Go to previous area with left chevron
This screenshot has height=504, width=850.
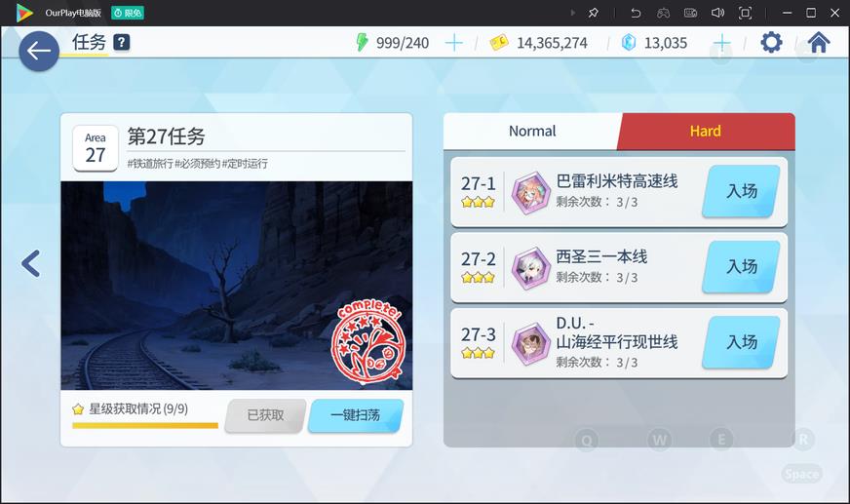(31, 264)
